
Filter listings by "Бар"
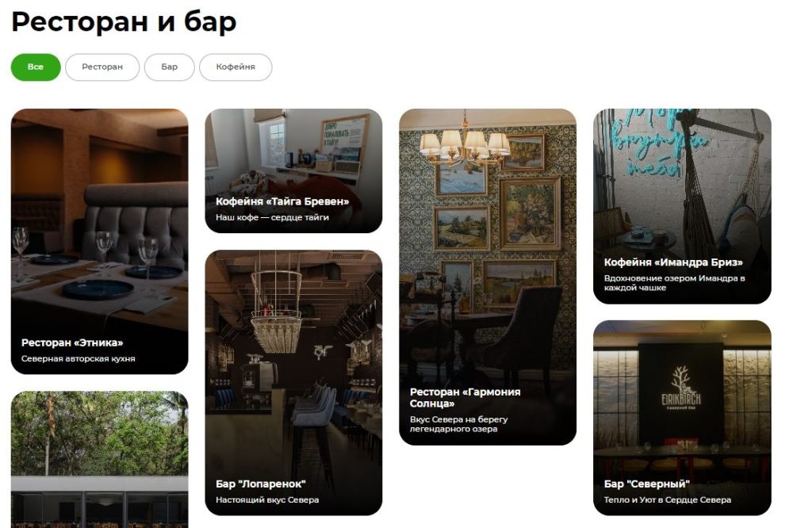[x=170, y=67]
